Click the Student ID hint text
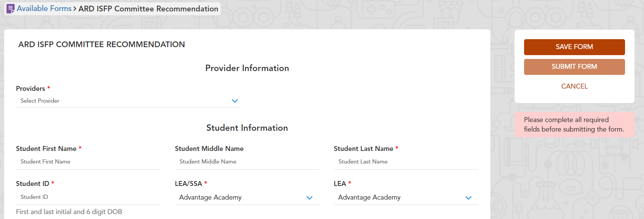The height and width of the screenshot is (219, 644). [69, 212]
